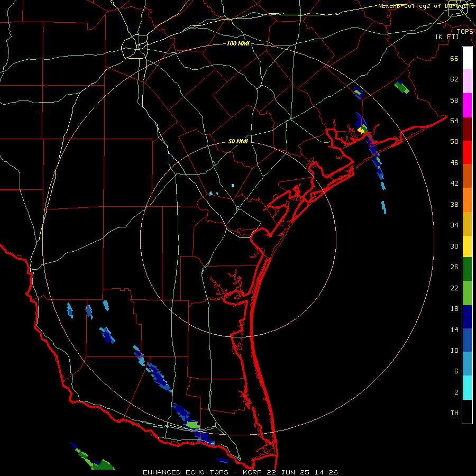Click the 'TOPS' legend title
Viewport: 476px width, 476px height.
click(x=465, y=31)
